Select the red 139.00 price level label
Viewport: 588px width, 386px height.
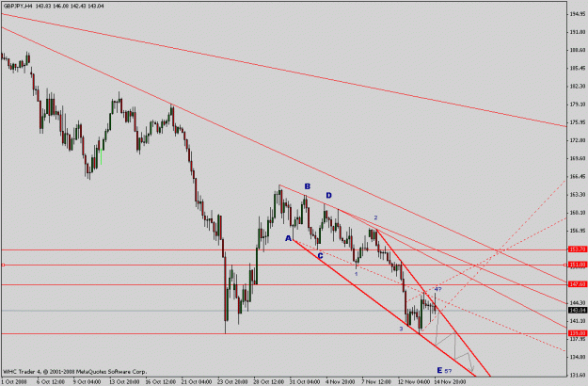point(578,333)
